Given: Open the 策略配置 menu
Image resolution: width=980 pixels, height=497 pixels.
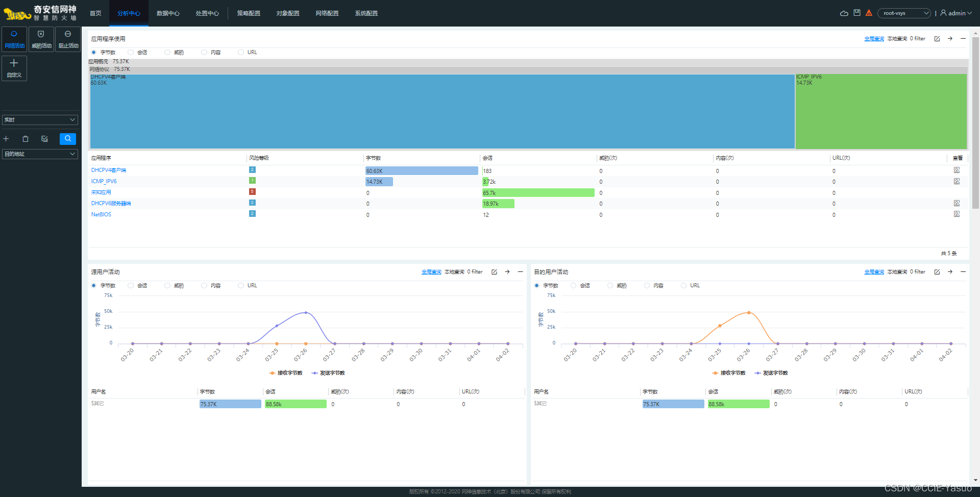Looking at the screenshot, I should (x=249, y=13).
